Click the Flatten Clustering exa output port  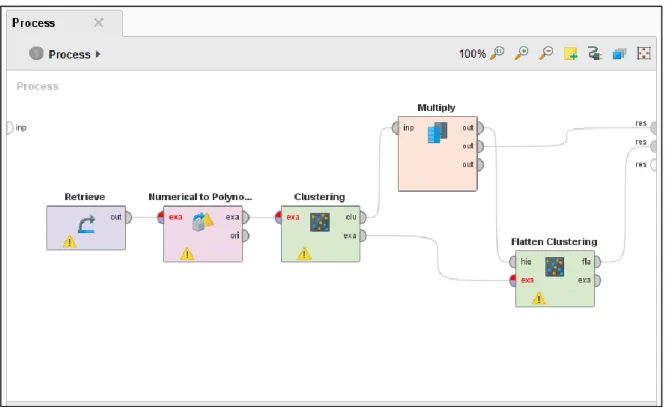(x=597, y=280)
